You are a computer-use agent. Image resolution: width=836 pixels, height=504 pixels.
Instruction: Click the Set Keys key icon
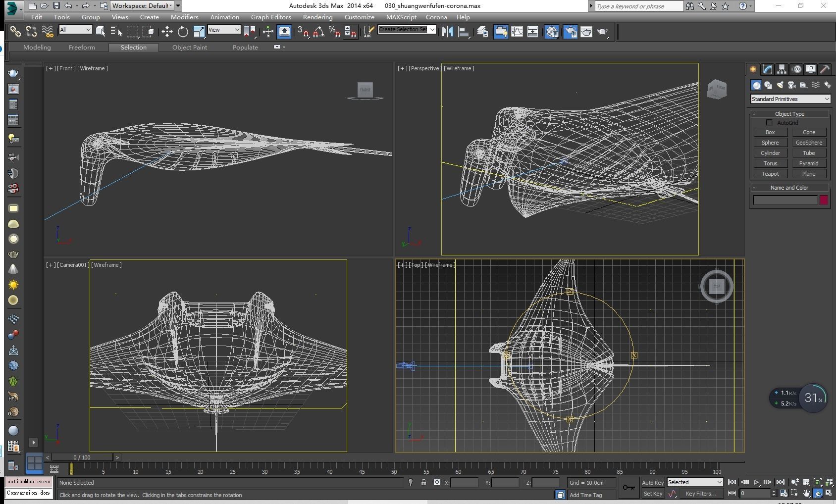pyautogui.click(x=628, y=488)
